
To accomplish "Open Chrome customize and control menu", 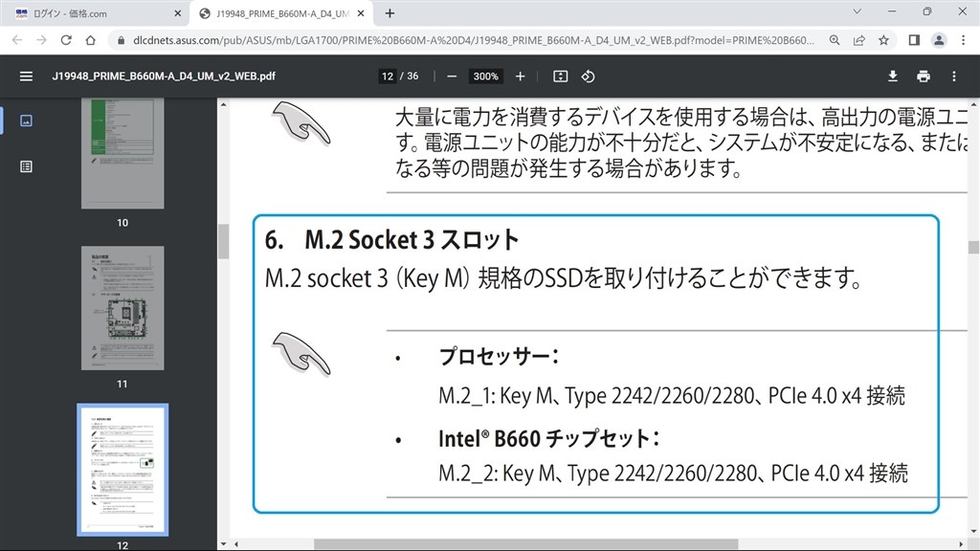I will (963, 40).
